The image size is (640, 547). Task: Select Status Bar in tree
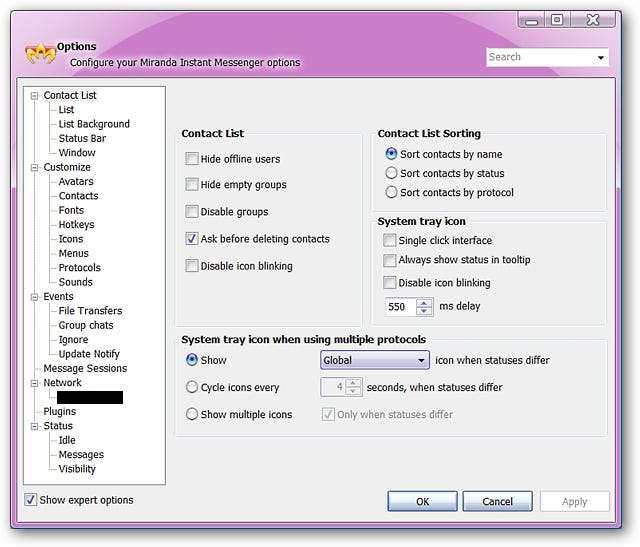(x=82, y=138)
